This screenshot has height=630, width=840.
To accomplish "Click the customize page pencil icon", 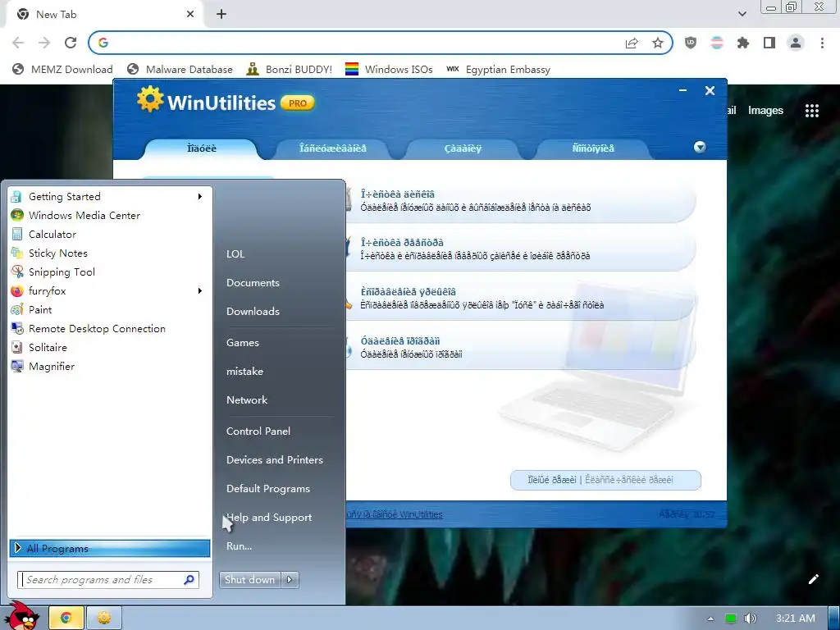I will pos(813,579).
